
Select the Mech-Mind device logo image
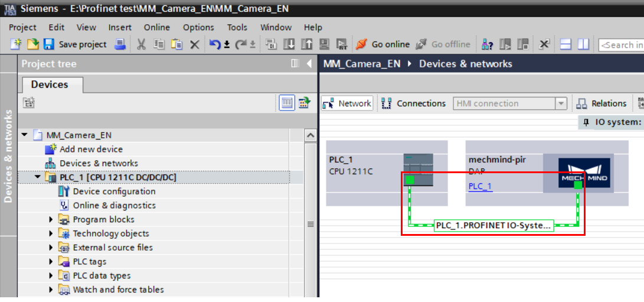(x=584, y=173)
